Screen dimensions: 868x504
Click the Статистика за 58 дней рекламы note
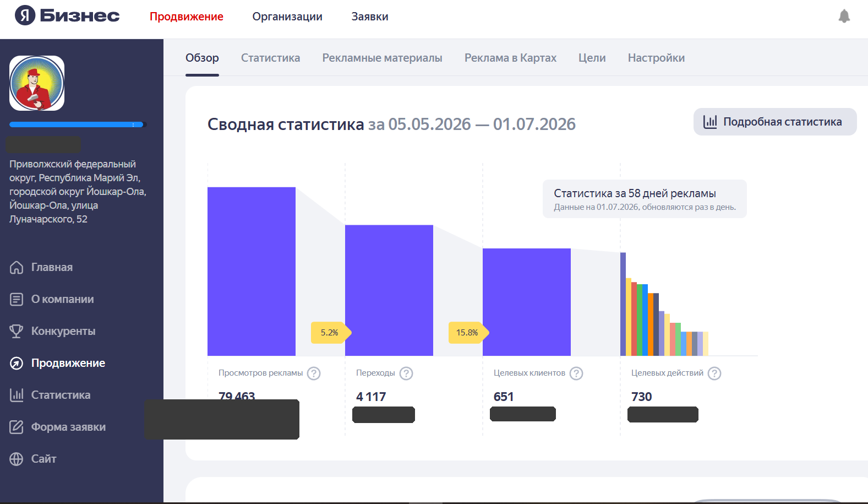coord(645,199)
